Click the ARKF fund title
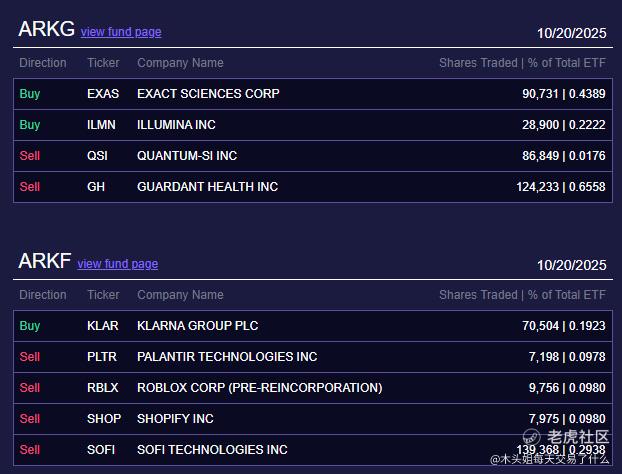Screen dimensions: 622x474 coord(44,261)
